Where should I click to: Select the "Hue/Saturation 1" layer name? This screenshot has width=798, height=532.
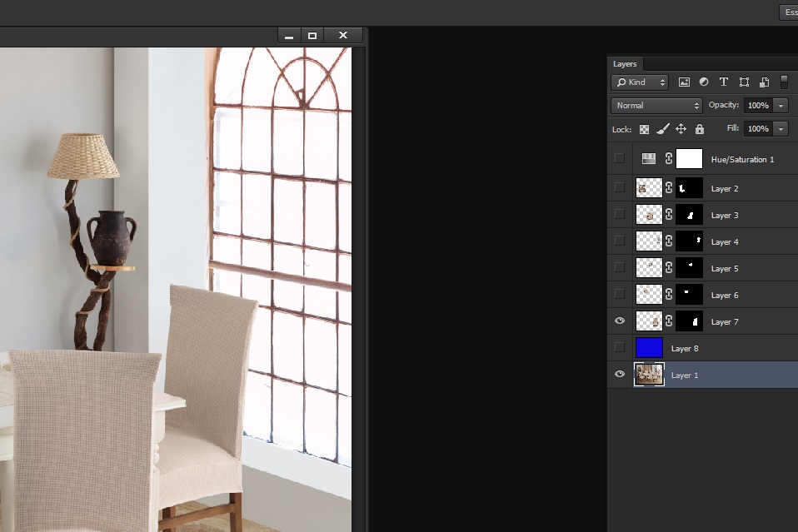[x=742, y=160]
